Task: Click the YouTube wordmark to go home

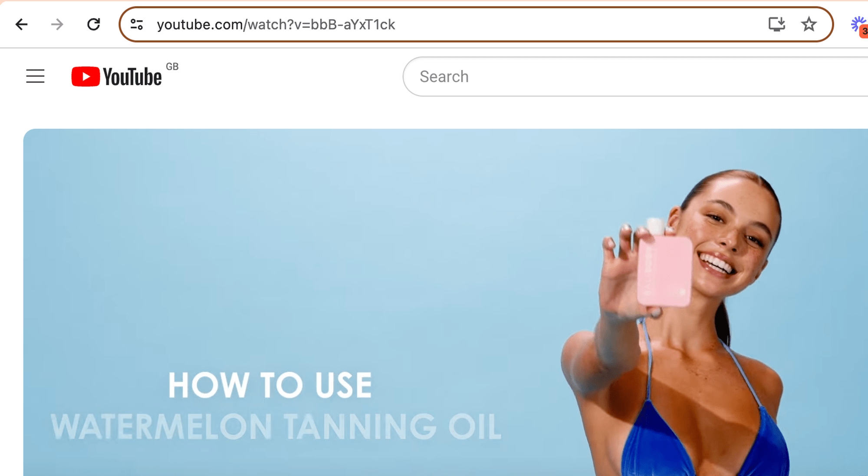Action: [x=132, y=77]
